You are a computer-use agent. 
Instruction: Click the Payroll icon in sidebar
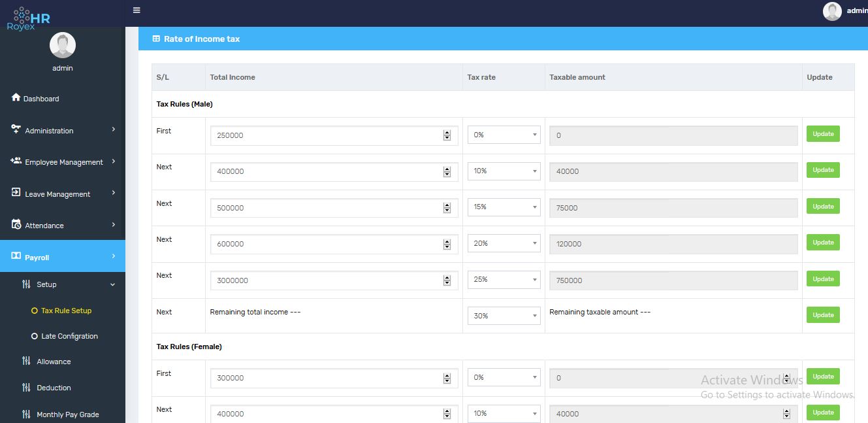coord(16,256)
